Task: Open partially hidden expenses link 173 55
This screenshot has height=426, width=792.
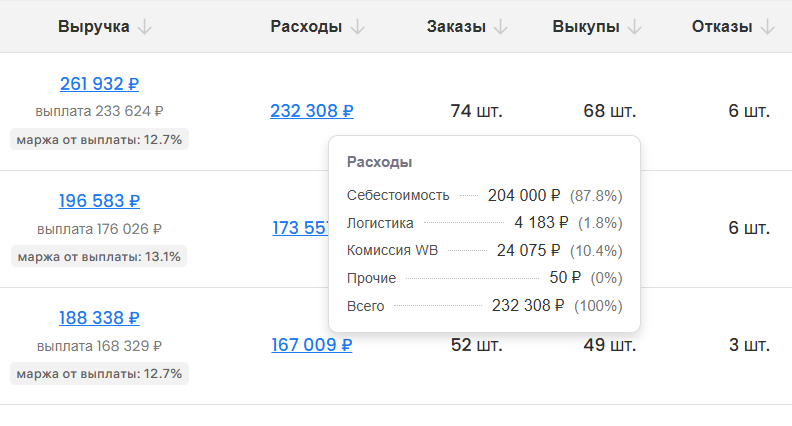Action: pyautogui.click(x=301, y=228)
